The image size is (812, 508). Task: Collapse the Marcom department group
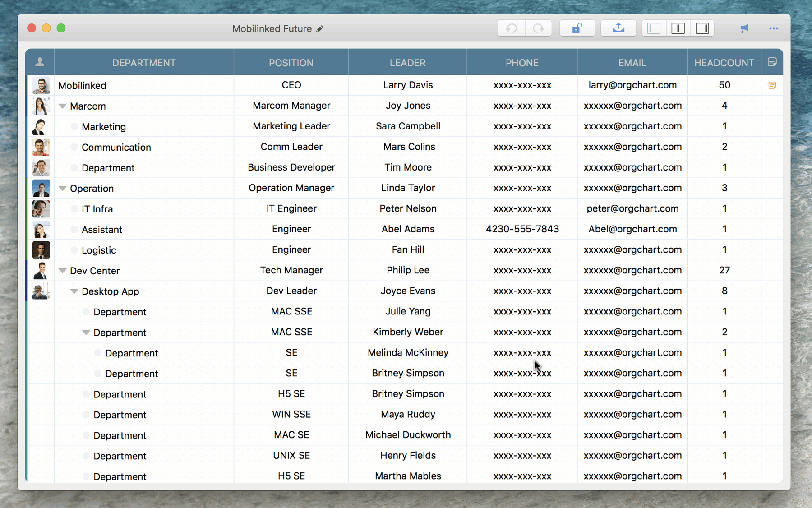[63, 106]
